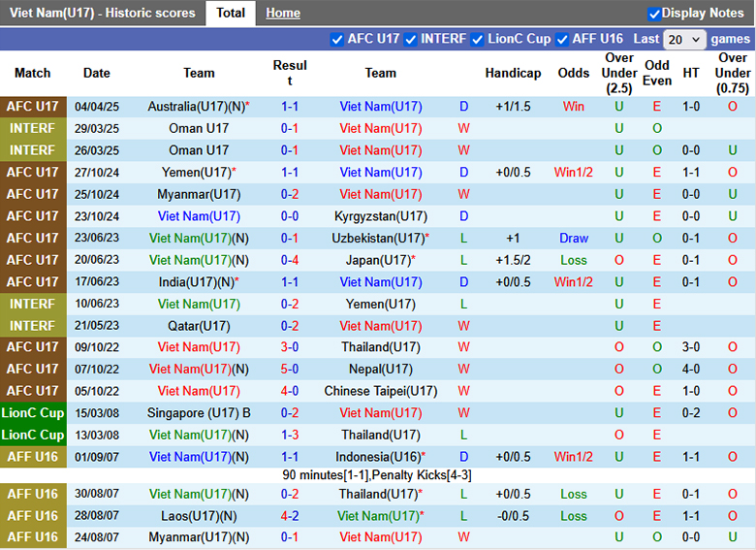The height and width of the screenshot is (550, 756).
Task: Click the AFC U17 label dated 04/04/25
Action: pyautogui.click(x=33, y=107)
